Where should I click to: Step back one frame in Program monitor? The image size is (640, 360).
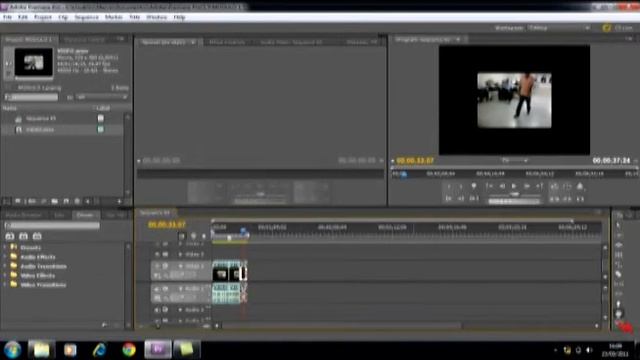coord(502,186)
